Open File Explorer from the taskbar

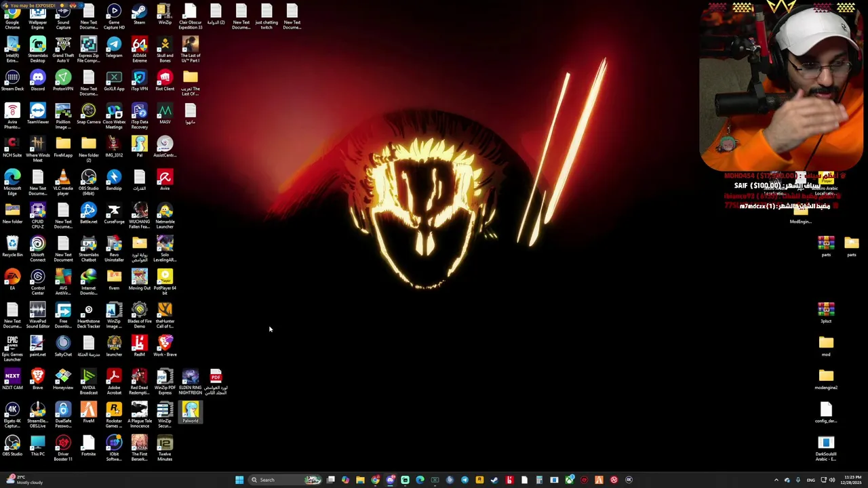pos(361,480)
